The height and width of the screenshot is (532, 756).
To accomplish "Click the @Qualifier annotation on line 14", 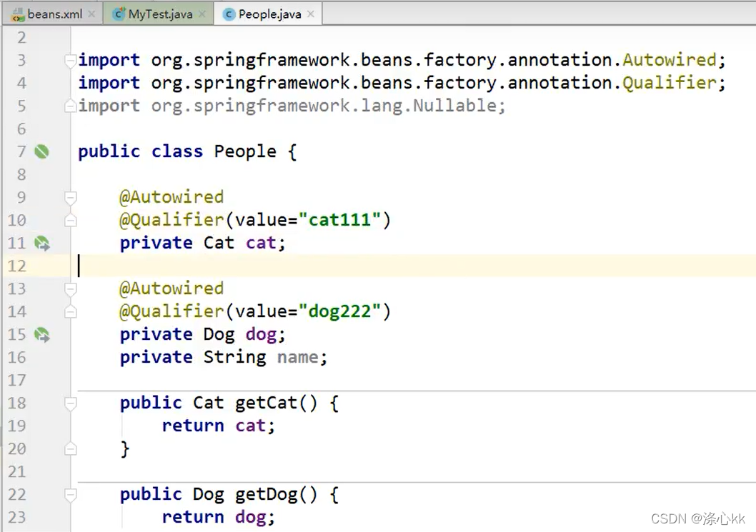I will click(x=171, y=312).
